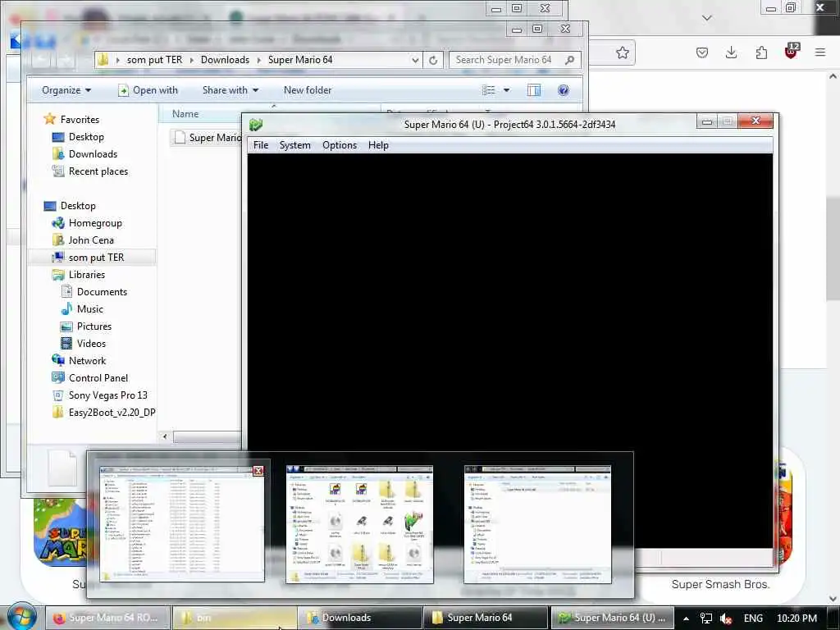
Task: Open Firefox downloads arrow icon
Action: click(x=731, y=52)
